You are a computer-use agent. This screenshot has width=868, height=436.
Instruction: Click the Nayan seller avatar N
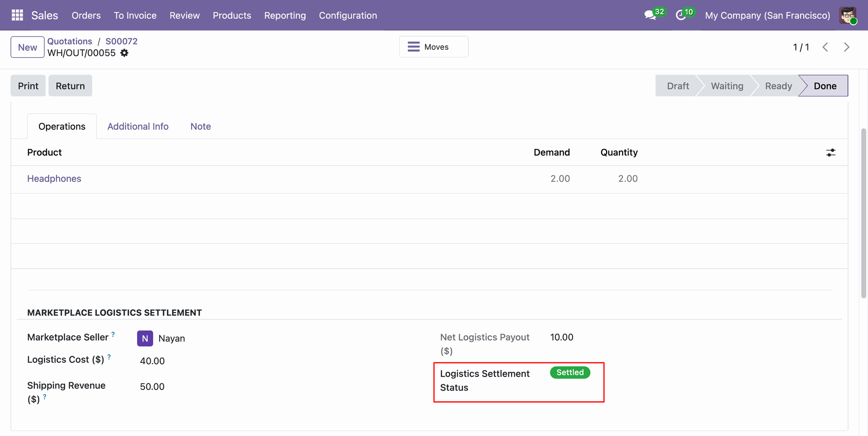point(145,338)
